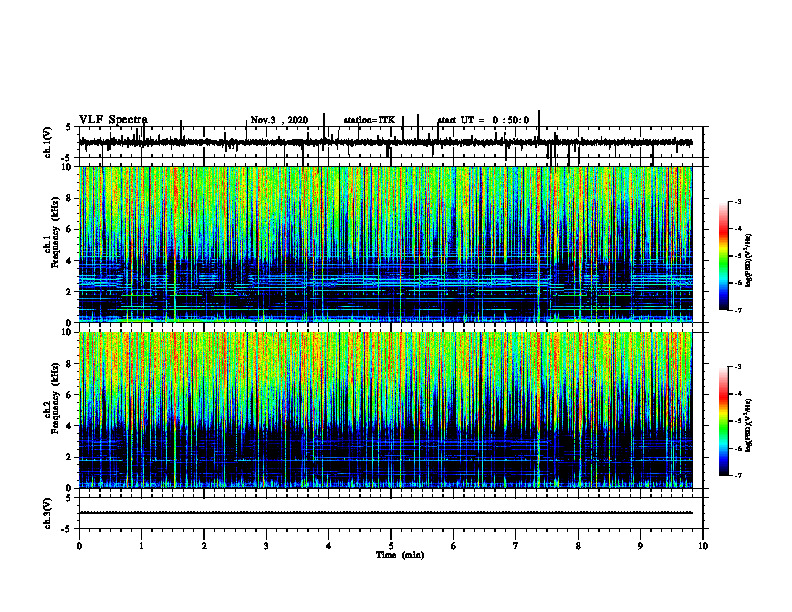This screenshot has height=612, width=792.
Task: Click the ch.1 waveform trace panel
Action: click(391, 142)
